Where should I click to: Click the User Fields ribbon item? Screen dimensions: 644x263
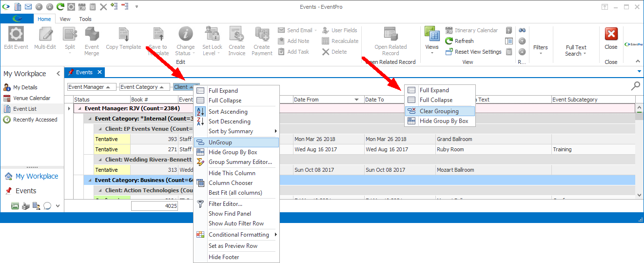coord(339,30)
